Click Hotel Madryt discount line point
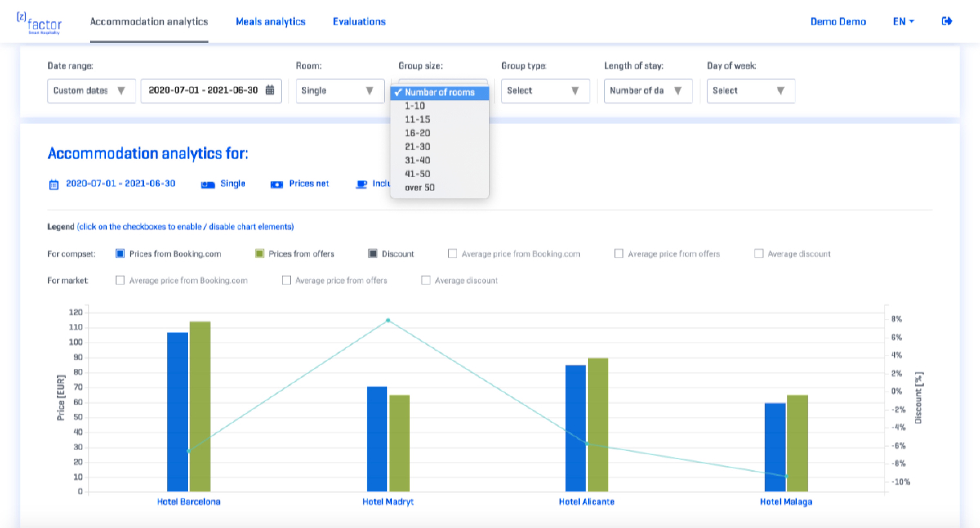The height and width of the screenshot is (528, 980). 388,320
